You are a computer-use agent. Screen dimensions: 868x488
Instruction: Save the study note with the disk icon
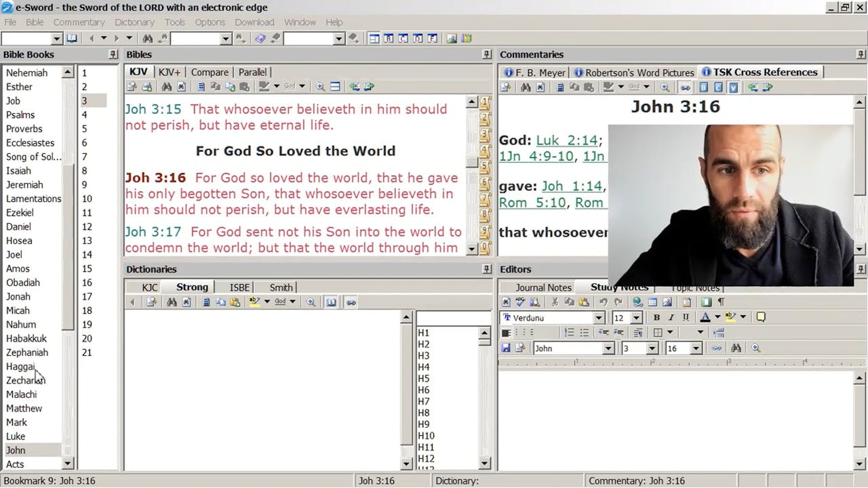(x=507, y=348)
